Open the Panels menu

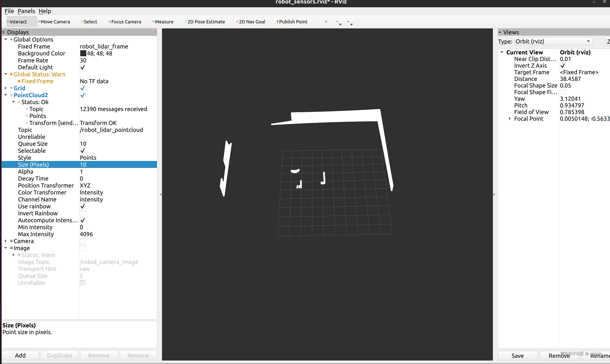(x=26, y=11)
